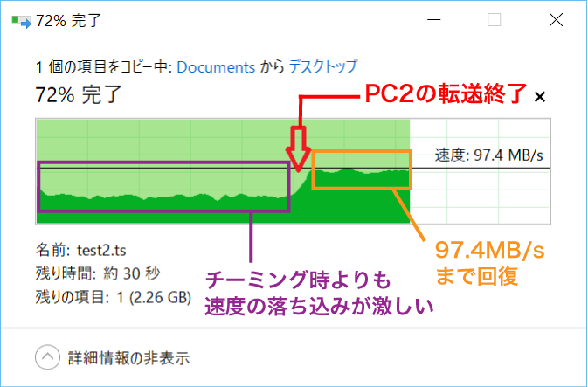The height and width of the screenshot is (387, 588).
Task: Click the 1 個の項目をコピー中 status text
Action: click(103, 67)
